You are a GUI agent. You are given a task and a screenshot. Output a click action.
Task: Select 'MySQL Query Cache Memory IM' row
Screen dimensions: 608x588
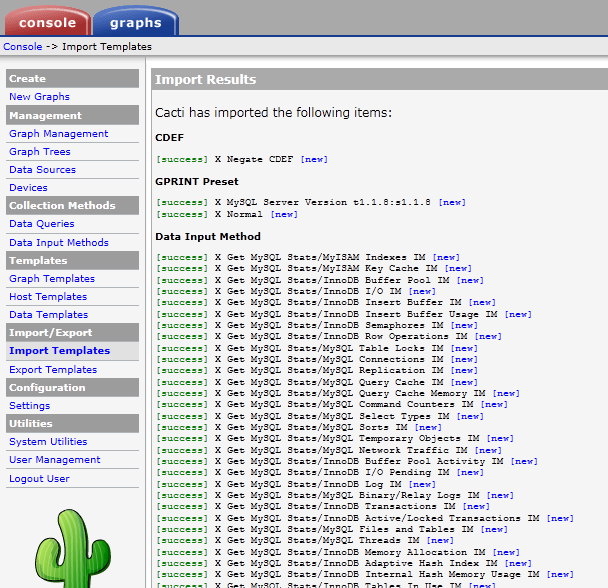tap(338, 393)
